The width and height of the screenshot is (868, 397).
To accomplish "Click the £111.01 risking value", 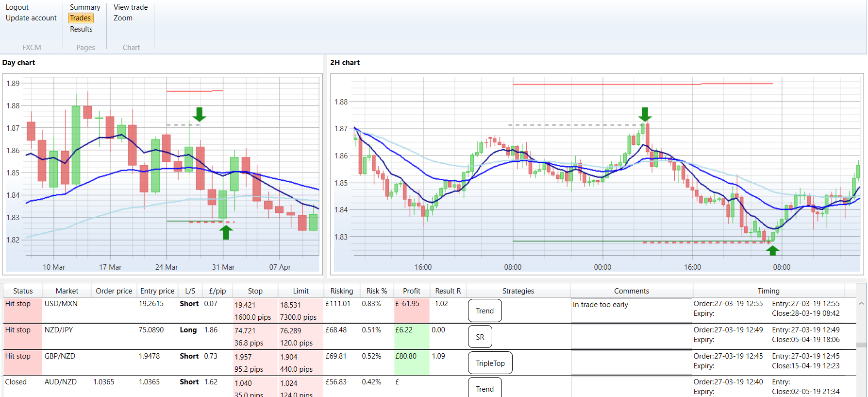I will pyautogui.click(x=338, y=304).
